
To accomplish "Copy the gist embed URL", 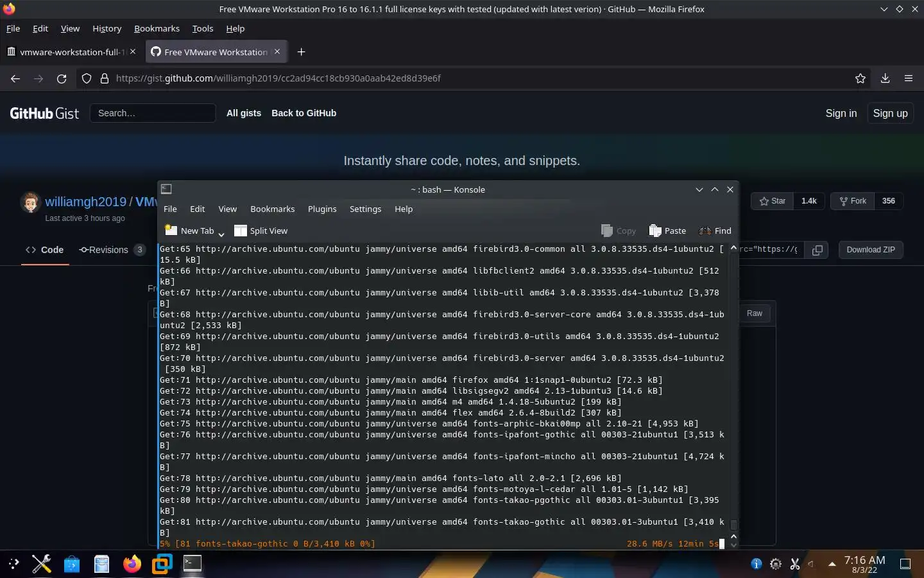I will 817,250.
